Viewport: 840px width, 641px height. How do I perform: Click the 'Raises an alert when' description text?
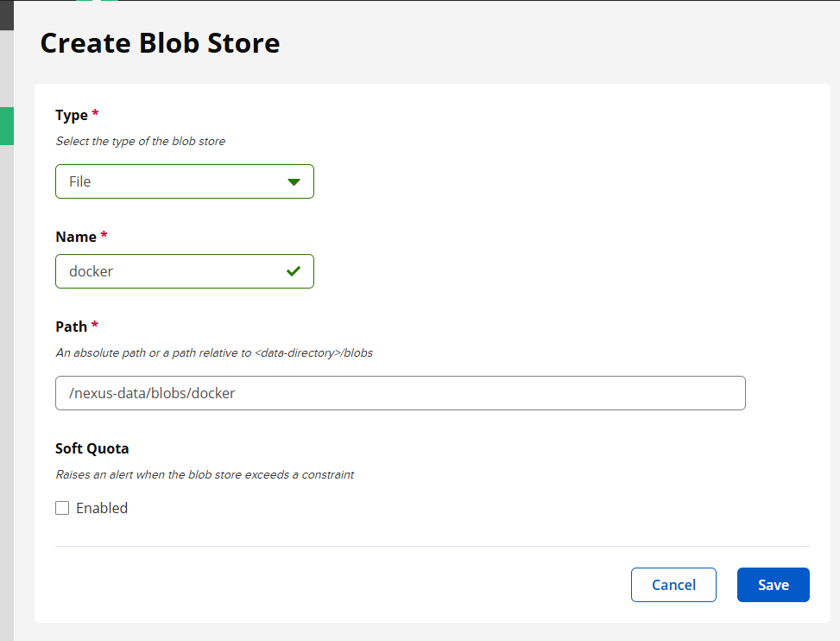(x=205, y=474)
